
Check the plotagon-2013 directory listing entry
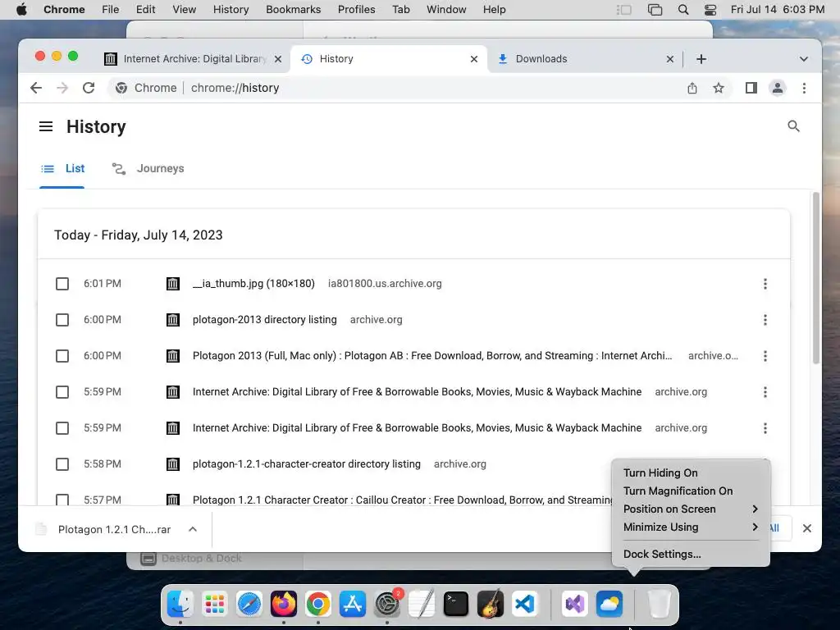click(x=62, y=320)
